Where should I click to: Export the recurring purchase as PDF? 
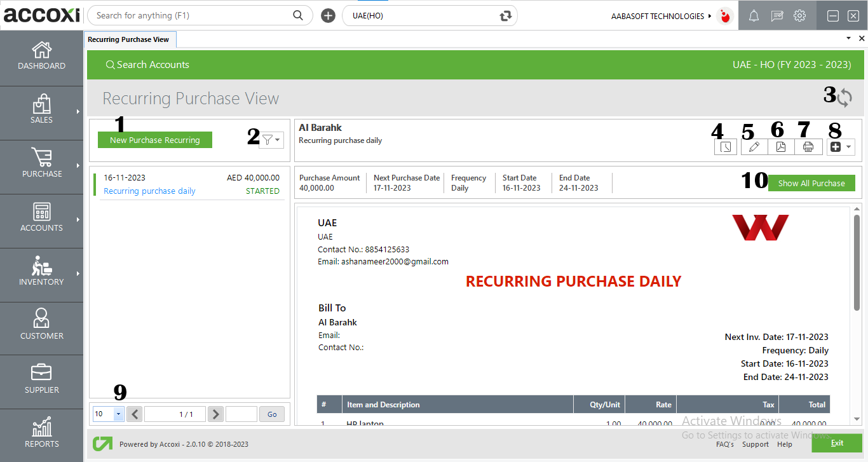click(781, 147)
